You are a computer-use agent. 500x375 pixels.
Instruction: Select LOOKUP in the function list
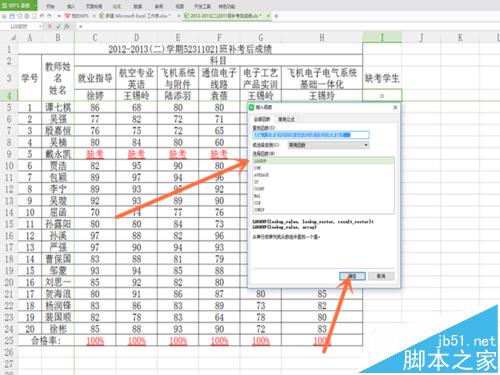click(x=323, y=161)
